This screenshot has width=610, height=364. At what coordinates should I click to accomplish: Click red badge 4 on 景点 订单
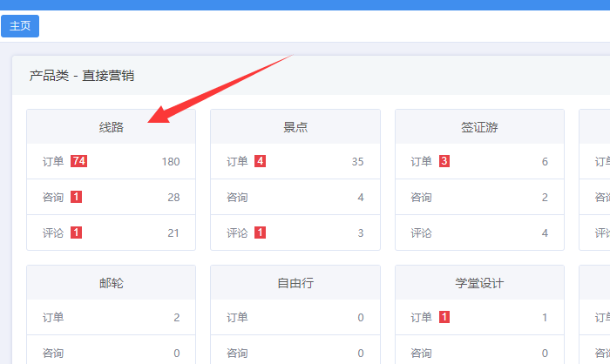click(260, 161)
